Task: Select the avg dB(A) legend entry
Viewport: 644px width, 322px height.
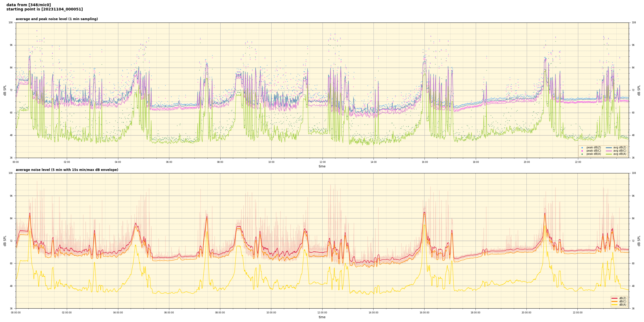Action: click(619, 154)
